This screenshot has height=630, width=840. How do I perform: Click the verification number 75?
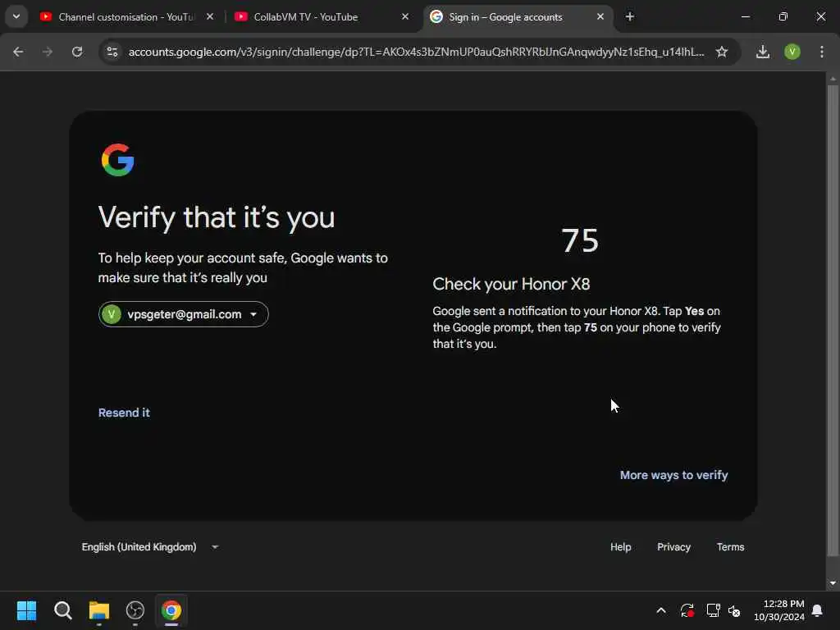click(580, 240)
